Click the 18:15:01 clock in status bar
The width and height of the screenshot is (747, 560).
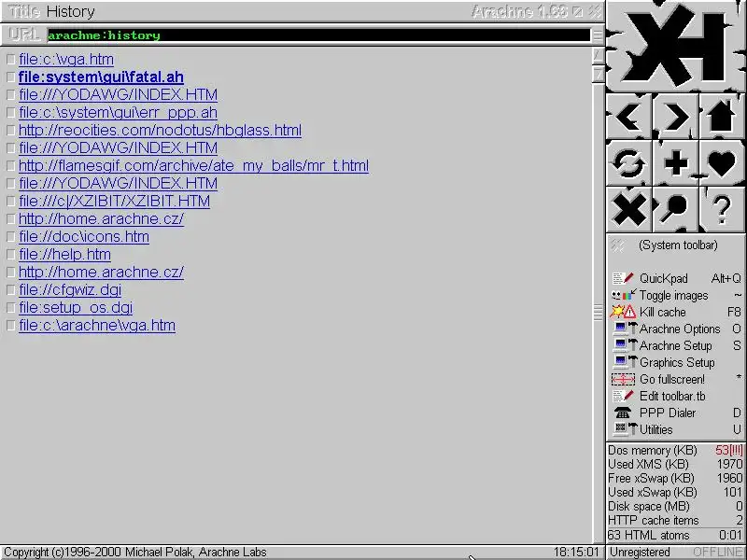[576, 552]
